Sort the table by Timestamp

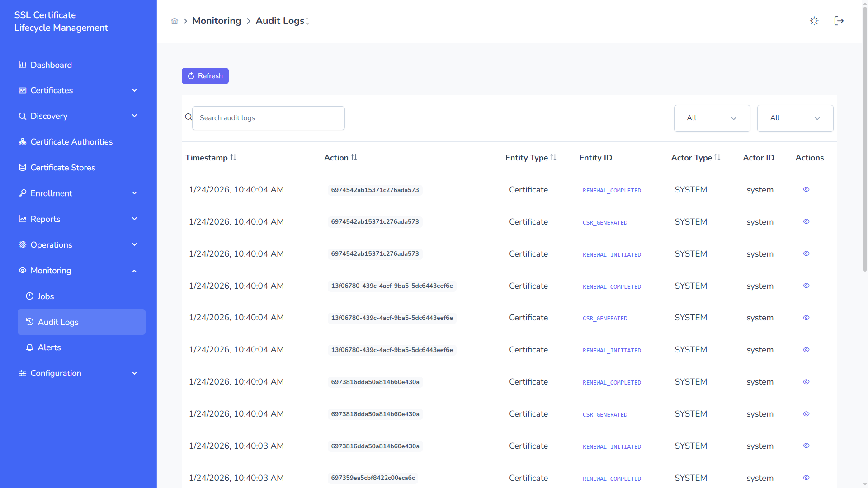211,157
